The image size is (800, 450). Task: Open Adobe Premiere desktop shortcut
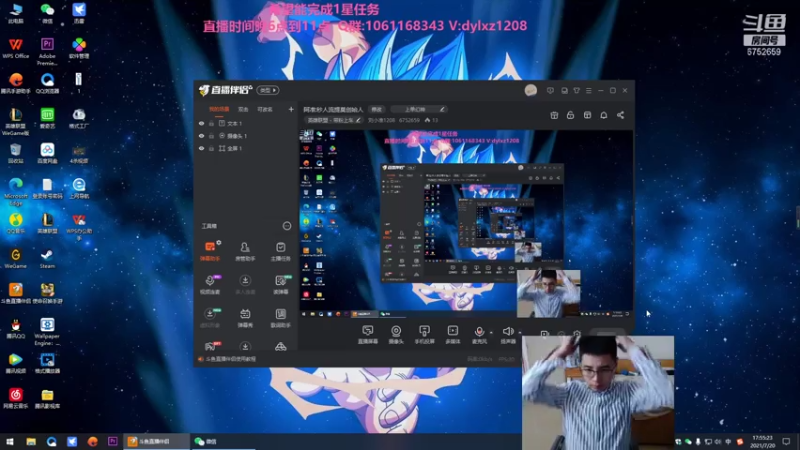[47, 52]
